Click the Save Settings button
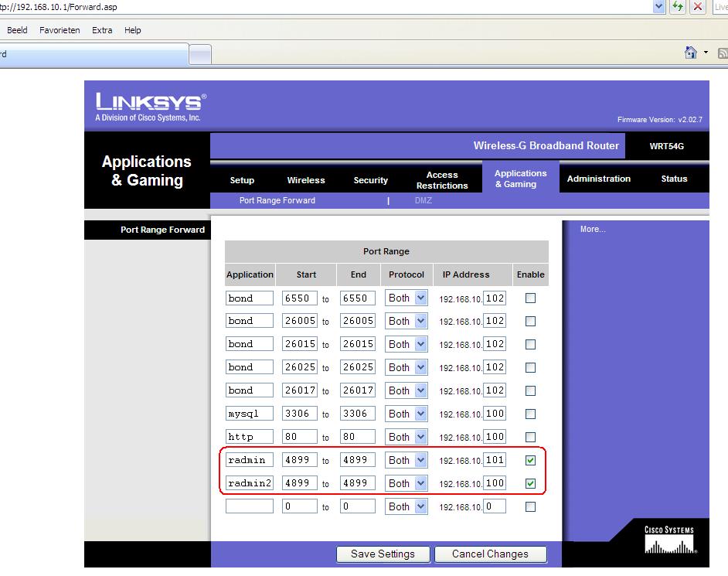Viewport: 728px width, 576px height. [382, 554]
